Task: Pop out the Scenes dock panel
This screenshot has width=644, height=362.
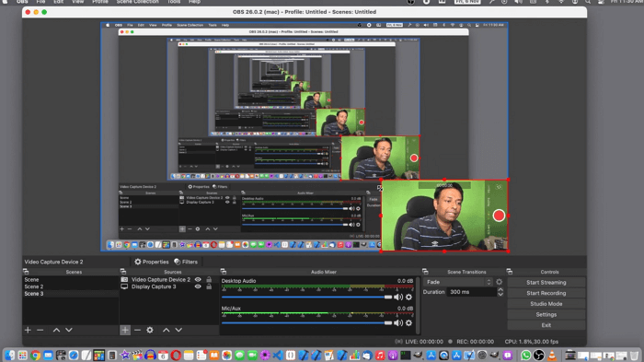Action: coord(26,272)
